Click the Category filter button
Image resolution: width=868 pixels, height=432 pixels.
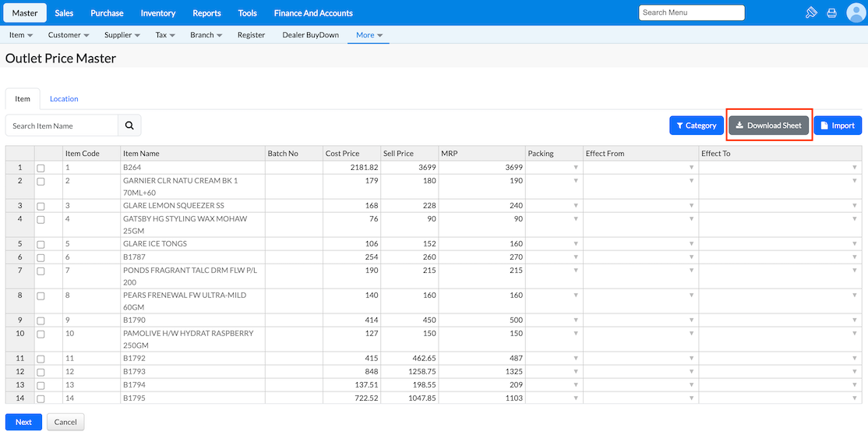coord(696,126)
